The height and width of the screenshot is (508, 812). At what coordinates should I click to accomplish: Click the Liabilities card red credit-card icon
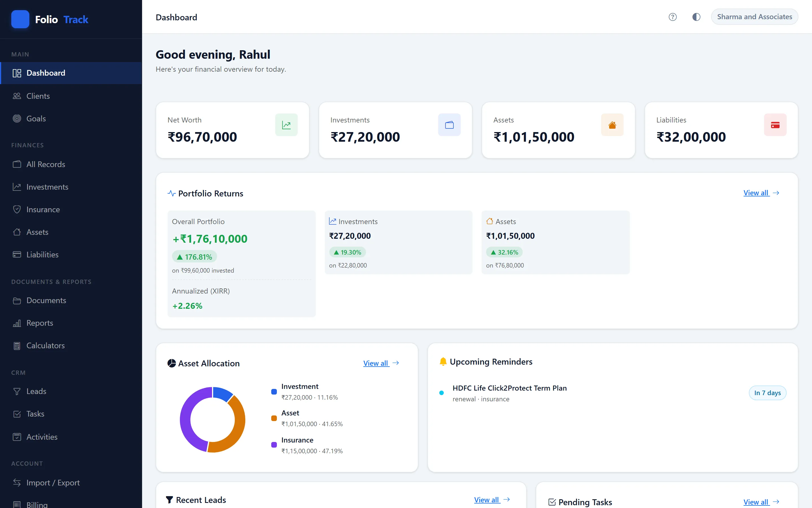775,125
